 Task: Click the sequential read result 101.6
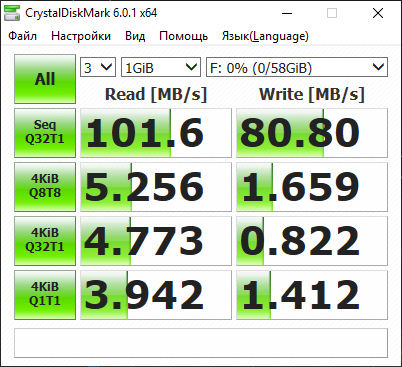pyautogui.click(x=156, y=133)
